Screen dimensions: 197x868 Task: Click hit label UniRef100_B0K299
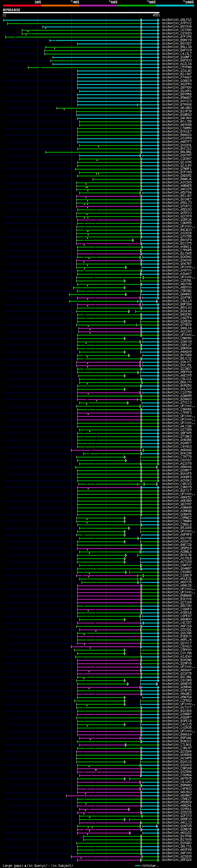pyautogui.click(x=177, y=454)
